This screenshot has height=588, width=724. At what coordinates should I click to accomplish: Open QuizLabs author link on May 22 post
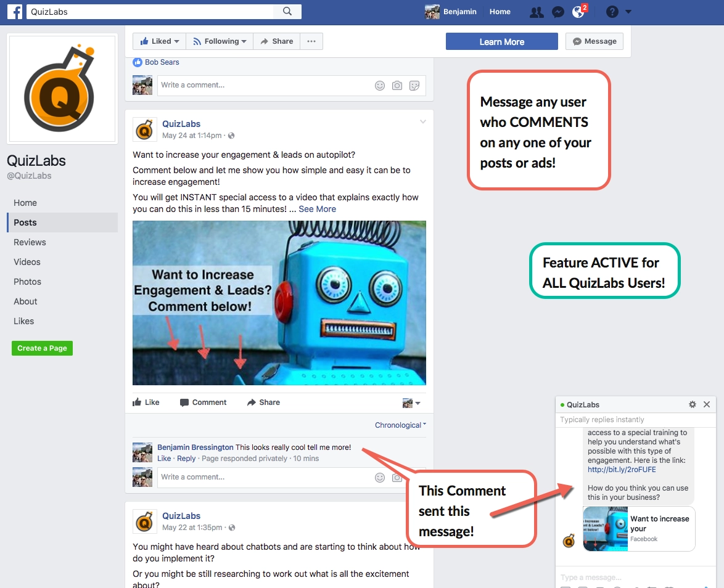(181, 515)
